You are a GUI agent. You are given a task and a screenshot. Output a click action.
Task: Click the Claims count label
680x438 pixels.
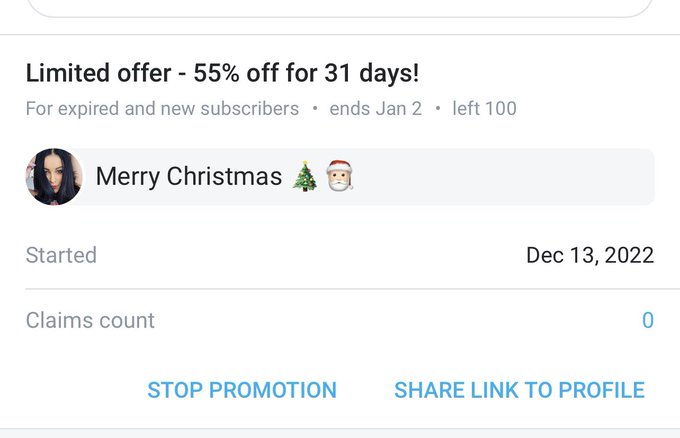[x=90, y=320]
